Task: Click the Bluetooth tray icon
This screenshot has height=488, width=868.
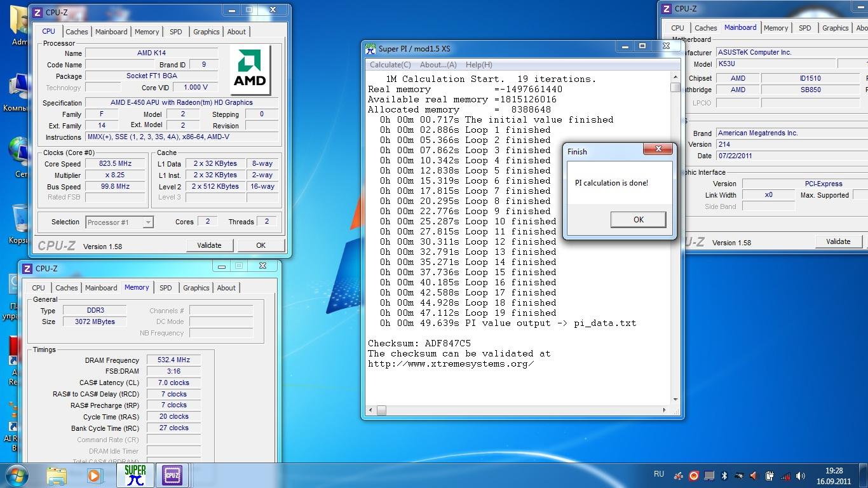Action: click(724, 475)
